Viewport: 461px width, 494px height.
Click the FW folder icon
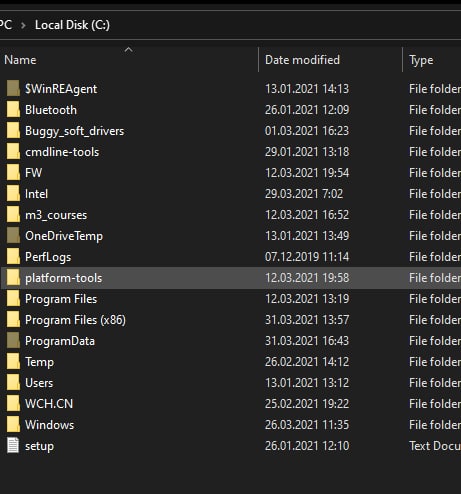click(13, 173)
